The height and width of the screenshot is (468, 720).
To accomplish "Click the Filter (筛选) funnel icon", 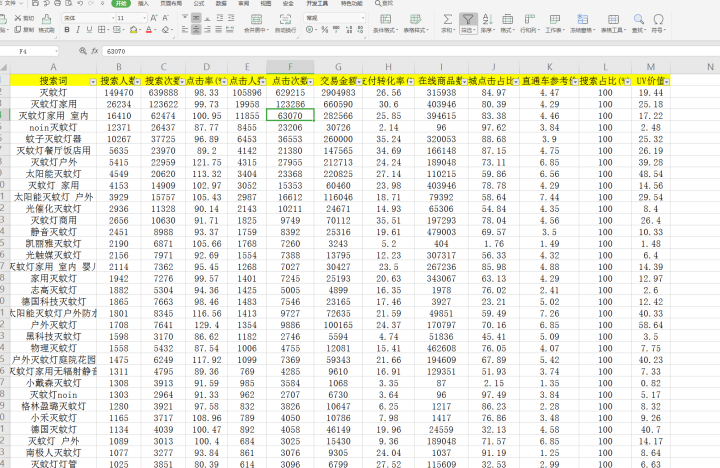I will pos(467,19).
